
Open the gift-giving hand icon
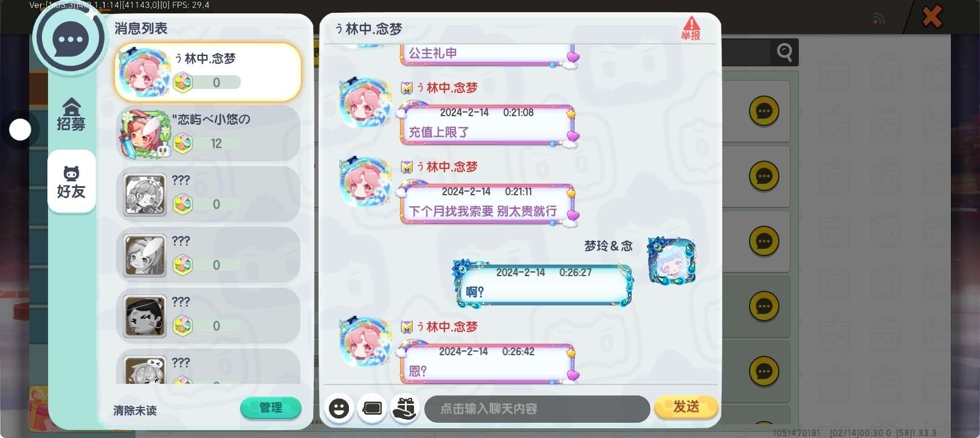(404, 408)
